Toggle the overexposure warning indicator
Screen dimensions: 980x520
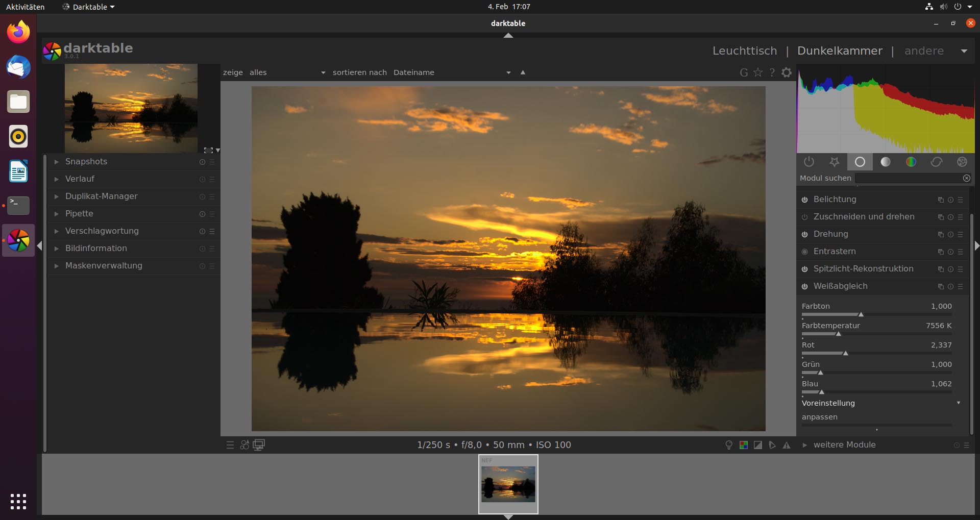click(758, 444)
